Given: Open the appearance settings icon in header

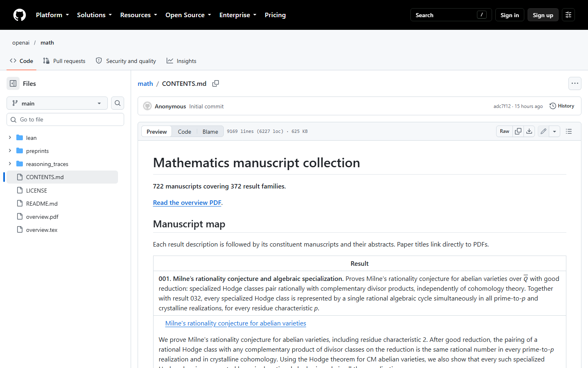Looking at the screenshot, I should (x=568, y=15).
